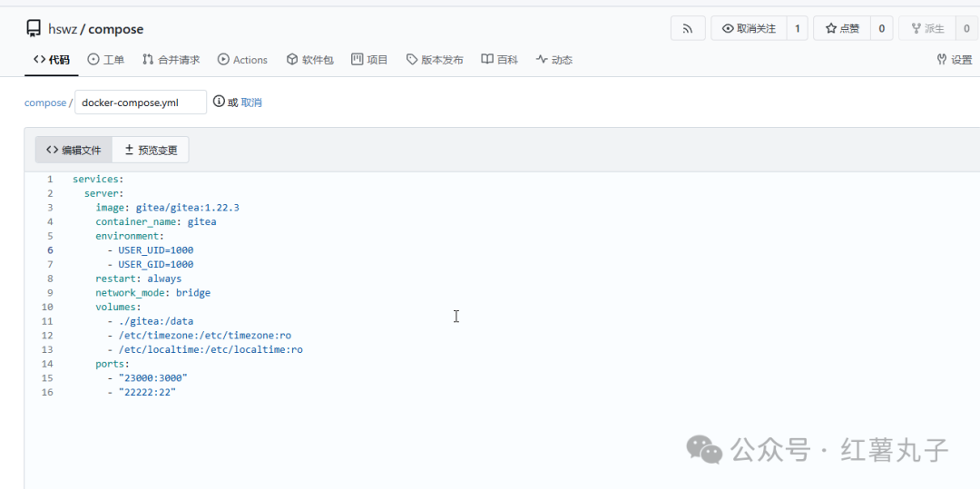Select the 编辑文件 edit file tab
The width and height of the screenshot is (980, 489).
click(73, 150)
